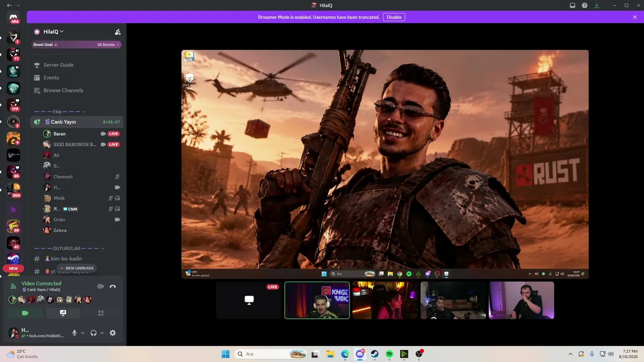
Task: Click the Windows Start button
Action: pyautogui.click(x=225, y=354)
